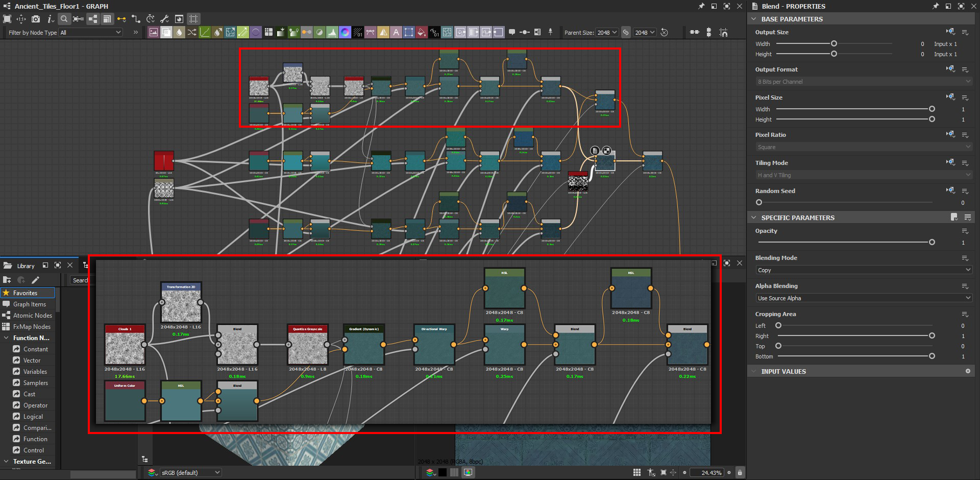Viewport: 980px width, 480px height.
Task: Select Favorites in the Library list
Action: point(25,293)
